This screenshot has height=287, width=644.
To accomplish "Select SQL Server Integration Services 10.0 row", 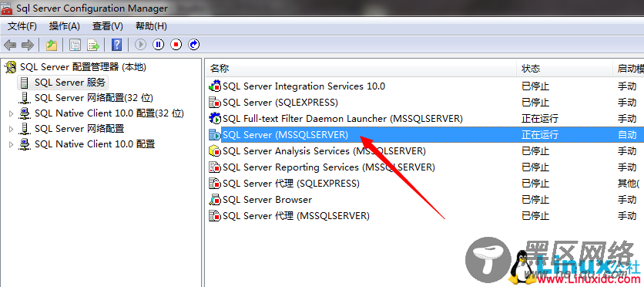I will [x=424, y=86].
